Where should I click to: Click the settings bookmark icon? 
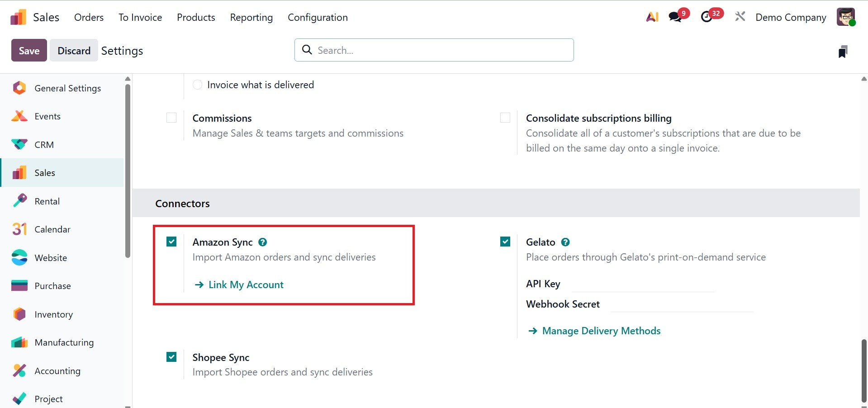842,52
